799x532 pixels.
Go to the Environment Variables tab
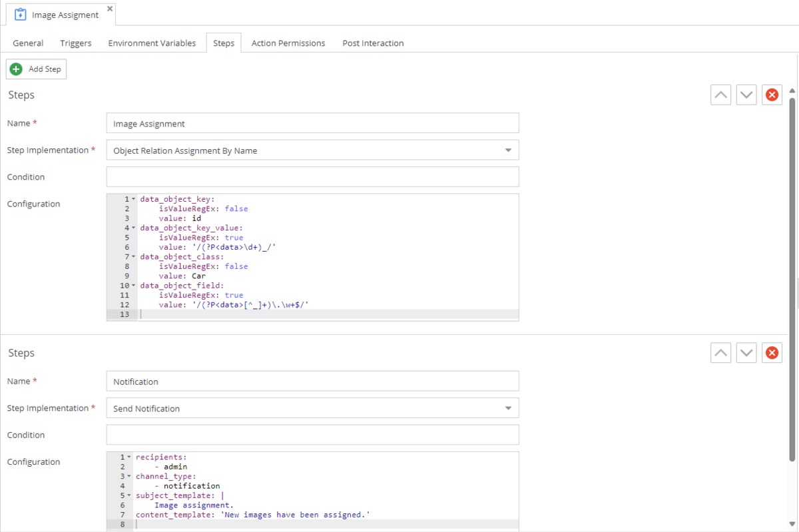coord(152,43)
